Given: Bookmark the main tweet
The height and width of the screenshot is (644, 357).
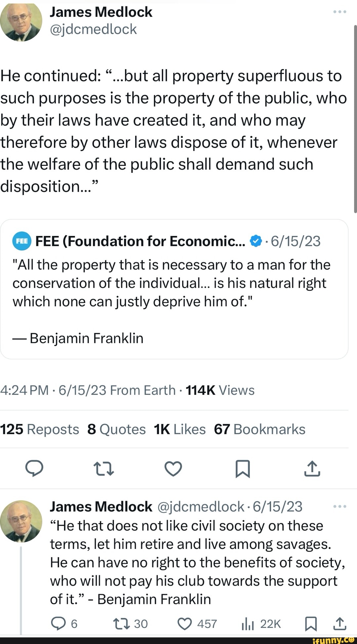Looking at the screenshot, I should [243, 469].
